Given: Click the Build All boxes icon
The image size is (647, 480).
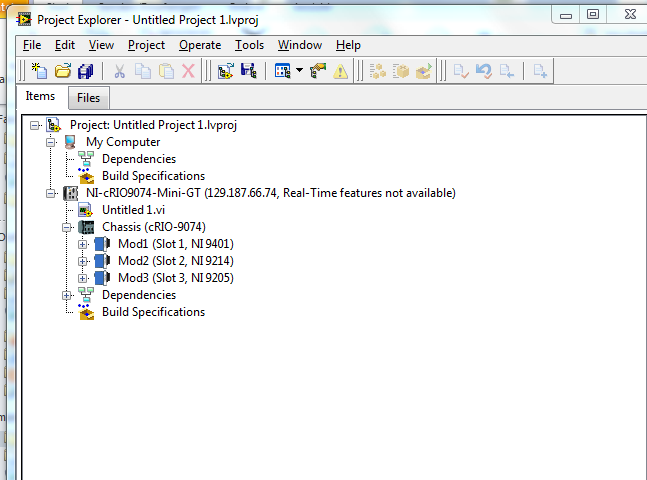Looking at the screenshot, I should pos(378,71).
